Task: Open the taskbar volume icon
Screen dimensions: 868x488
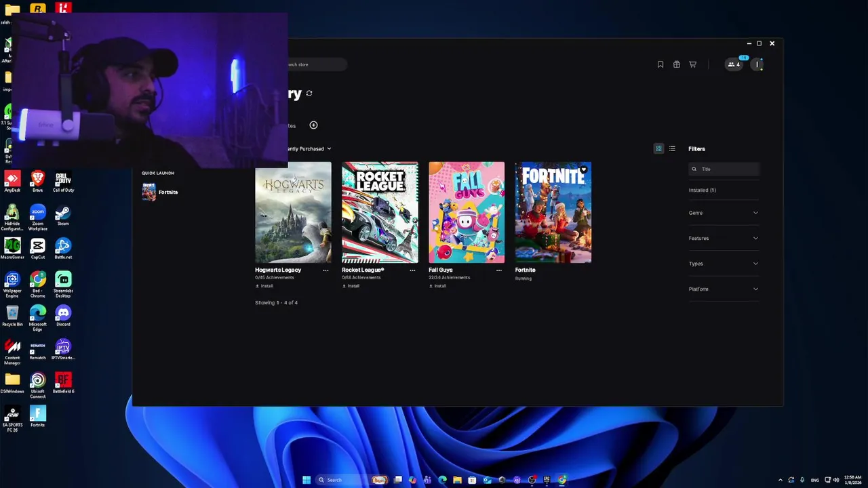Action: coord(835,480)
